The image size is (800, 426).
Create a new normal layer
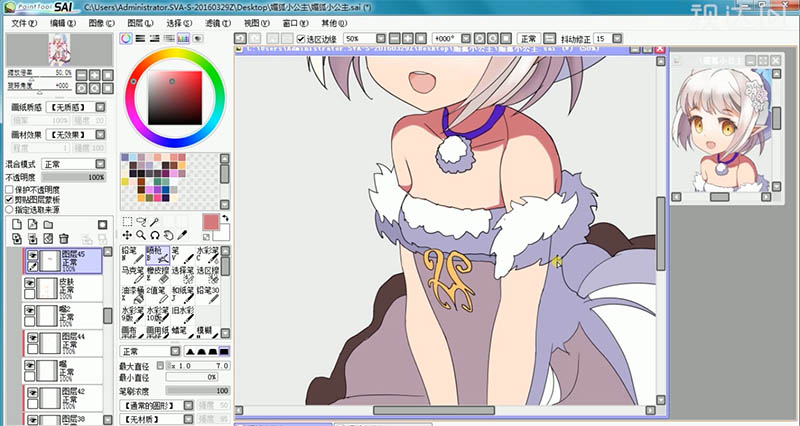(x=17, y=224)
